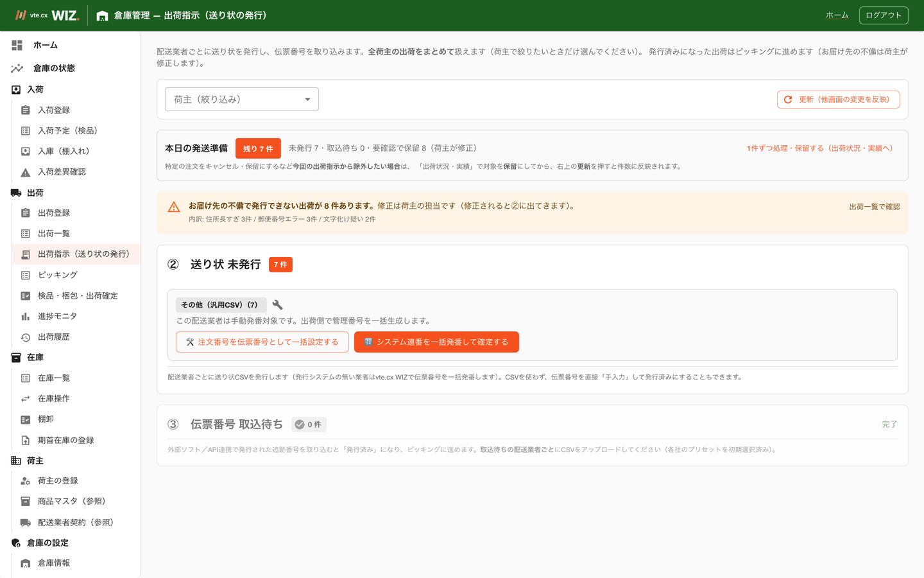This screenshot has width=924, height=578.
Task: Click the ③ 伝票番号 取込待ち heading
Action: (225, 425)
